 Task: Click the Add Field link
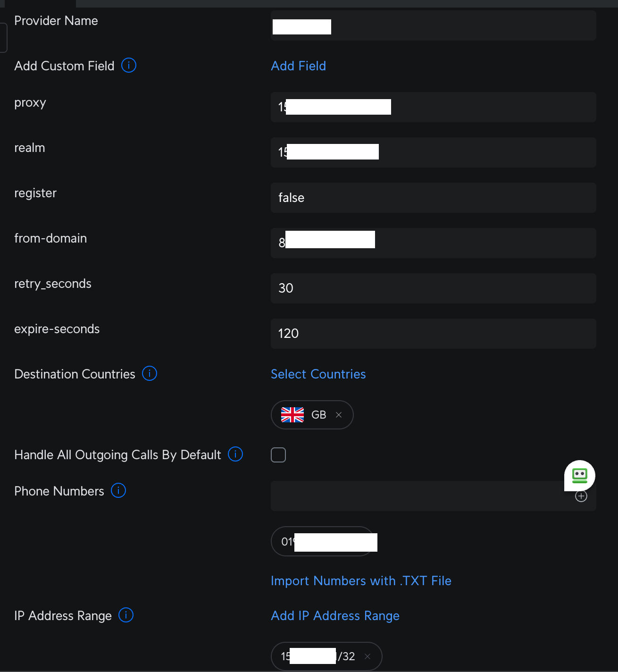[x=298, y=66]
